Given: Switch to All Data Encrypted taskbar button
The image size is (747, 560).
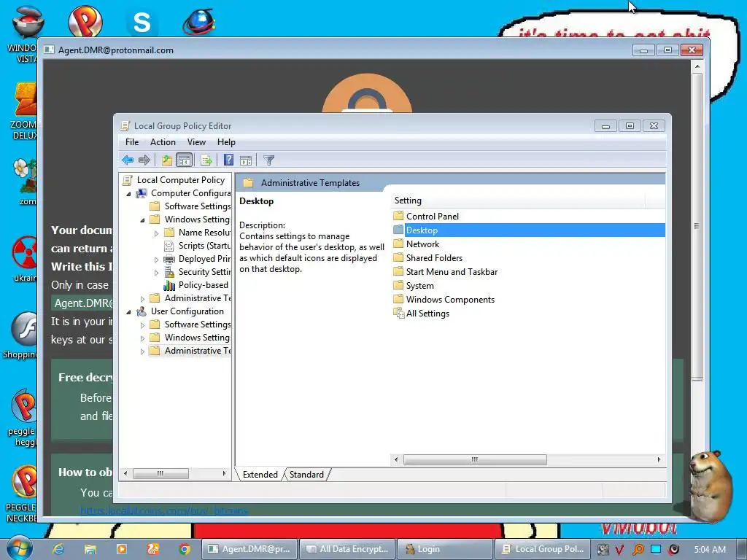Looking at the screenshot, I should pos(348,549).
